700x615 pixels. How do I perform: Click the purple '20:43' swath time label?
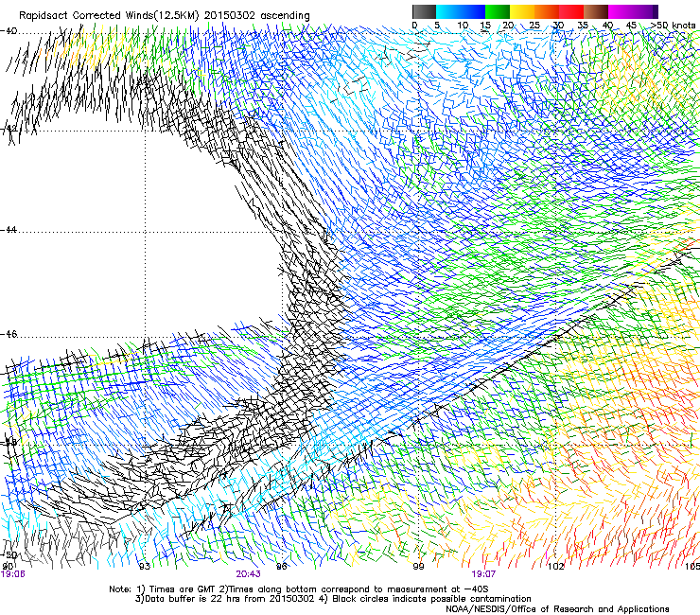248,574
